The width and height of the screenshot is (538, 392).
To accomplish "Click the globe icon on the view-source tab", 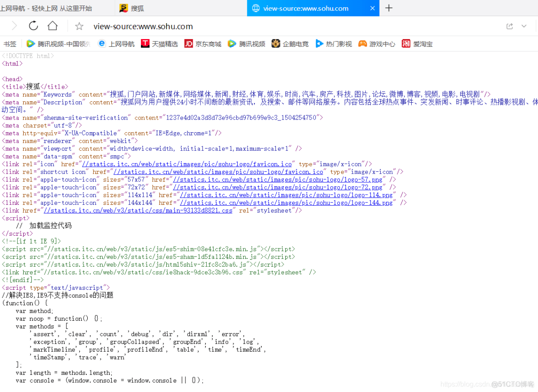I will click(256, 8).
